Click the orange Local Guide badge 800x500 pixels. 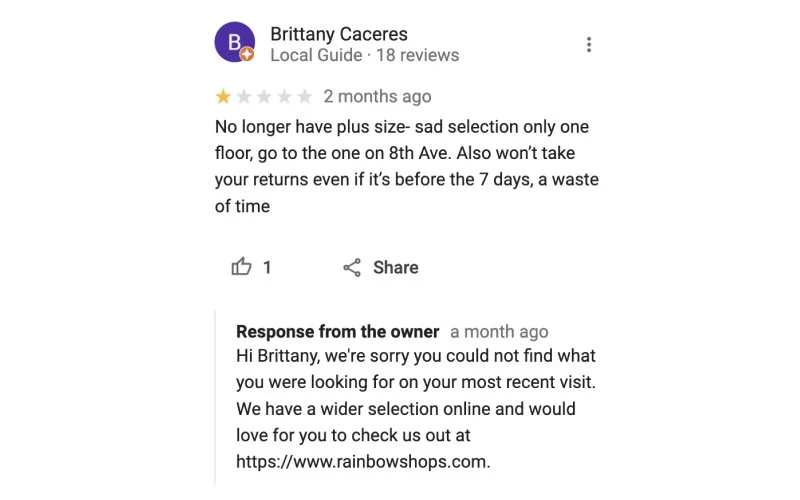click(x=247, y=54)
